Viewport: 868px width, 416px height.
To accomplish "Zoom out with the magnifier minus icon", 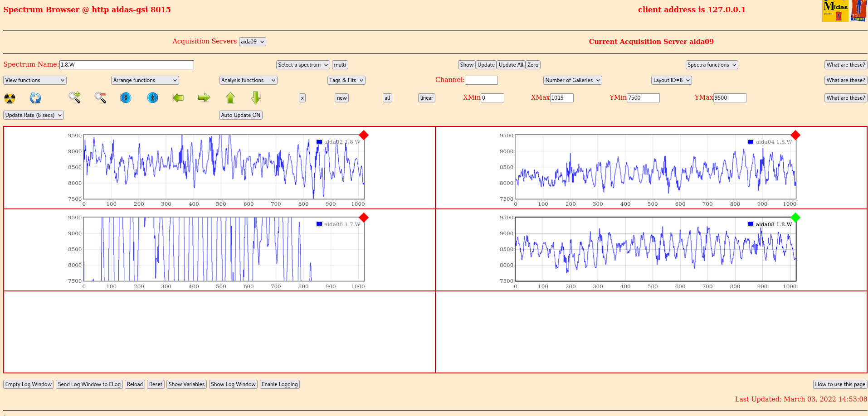I will 100,97.
